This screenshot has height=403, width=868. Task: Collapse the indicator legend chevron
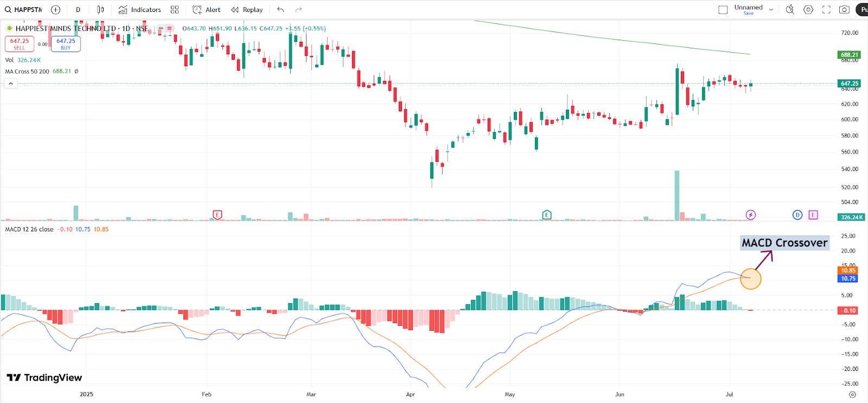[x=11, y=84]
